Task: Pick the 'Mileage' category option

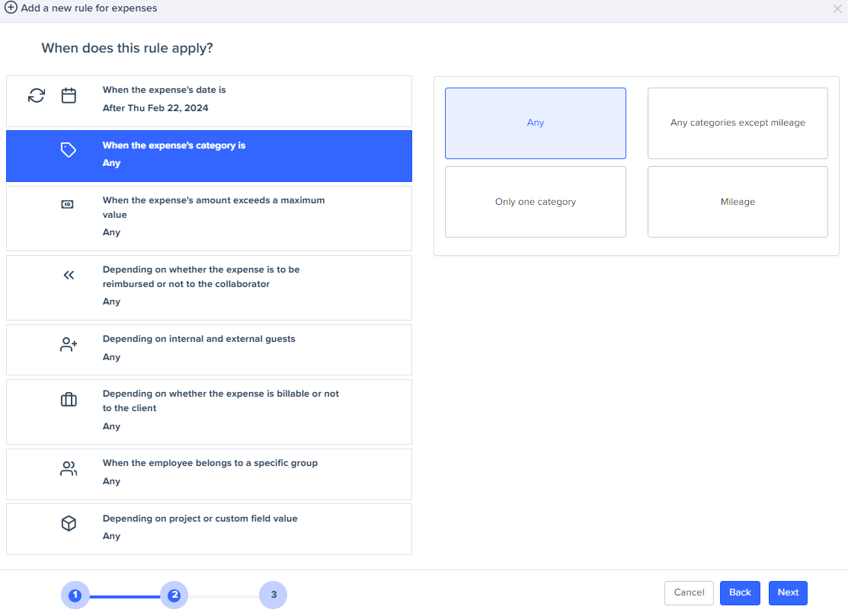Action: pos(738,202)
